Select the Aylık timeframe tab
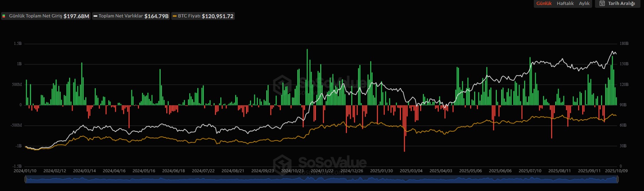The width and height of the screenshot is (644, 191). coord(584,4)
